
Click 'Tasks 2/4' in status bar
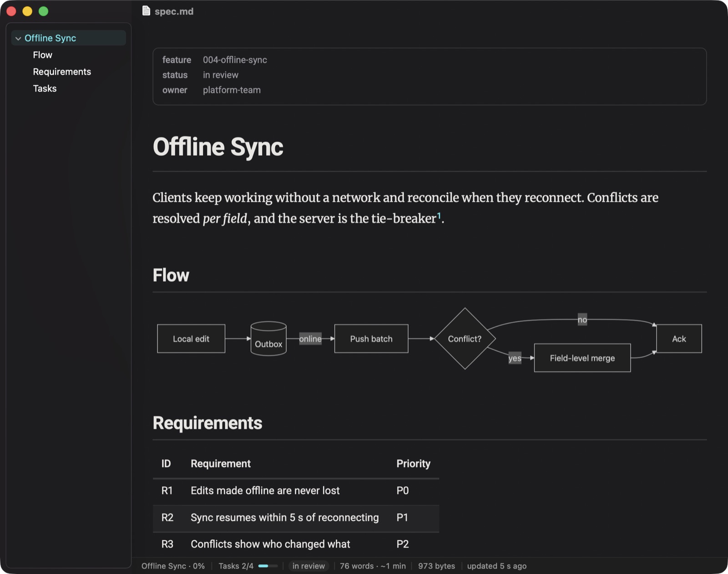coord(236,566)
